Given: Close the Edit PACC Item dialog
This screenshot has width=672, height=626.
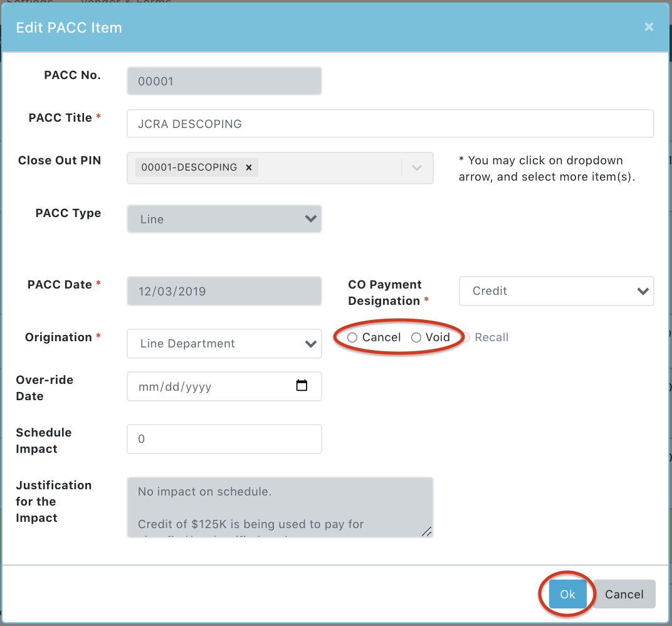Looking at the screenshot, I should (649, 27).
